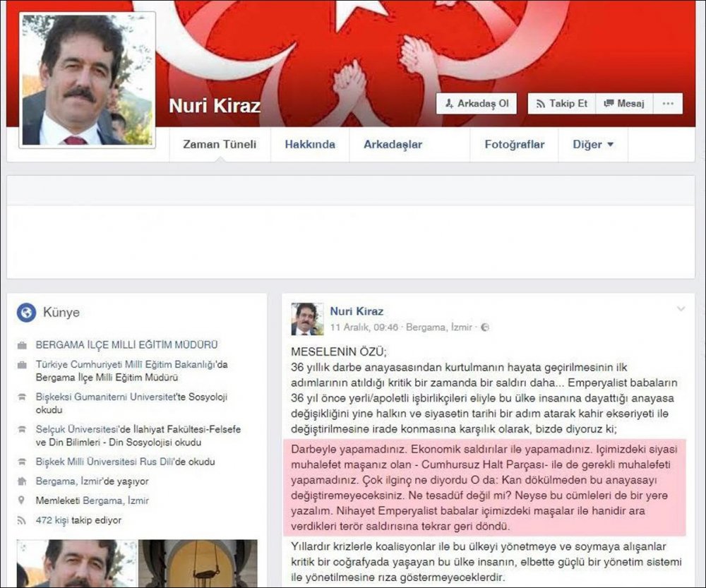Open Mesaj to send a message

point(624,104)
